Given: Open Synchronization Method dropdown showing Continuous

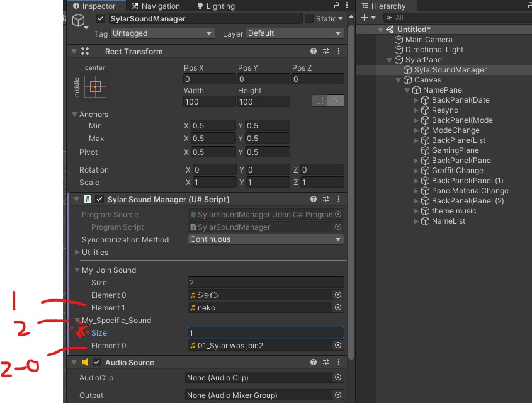Looking at the screenshot, I should pos(266,239).
